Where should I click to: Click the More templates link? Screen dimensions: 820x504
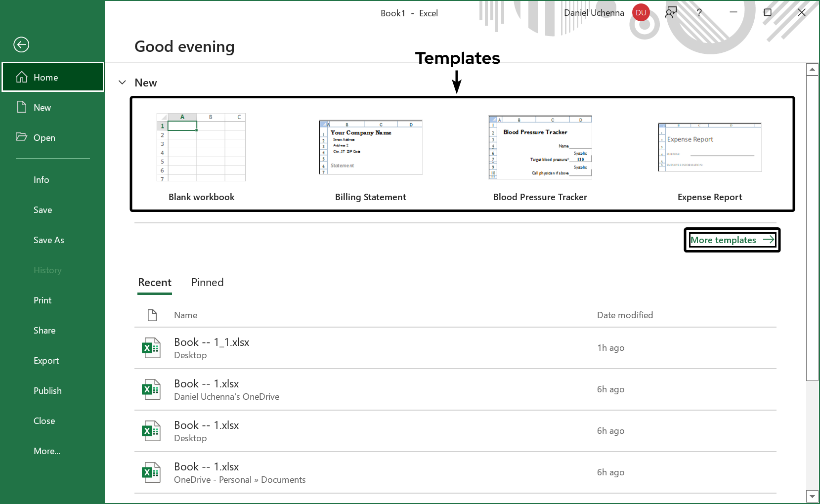pos(732,240)
